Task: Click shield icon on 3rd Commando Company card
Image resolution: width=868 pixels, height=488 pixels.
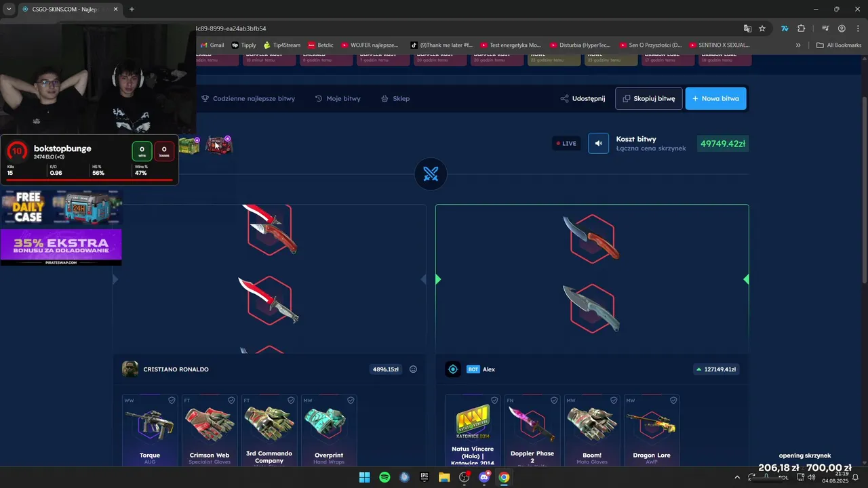Action: coord(291,401)
